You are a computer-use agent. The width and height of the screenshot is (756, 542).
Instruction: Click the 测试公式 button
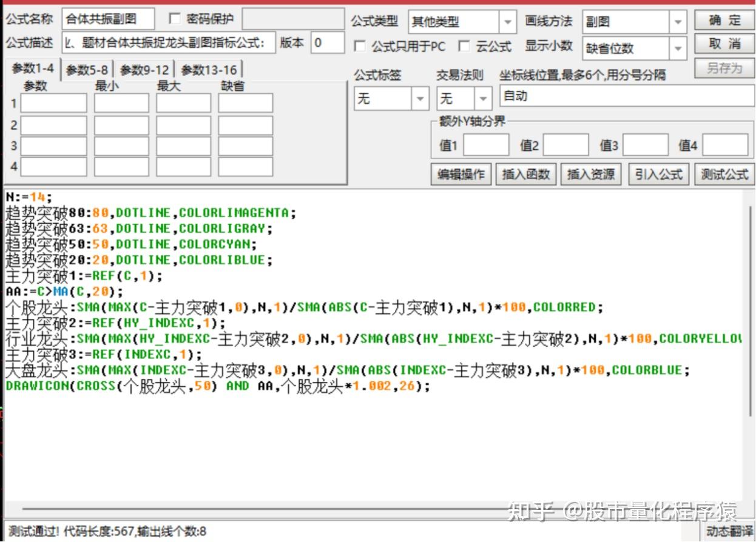pos(724,175)
